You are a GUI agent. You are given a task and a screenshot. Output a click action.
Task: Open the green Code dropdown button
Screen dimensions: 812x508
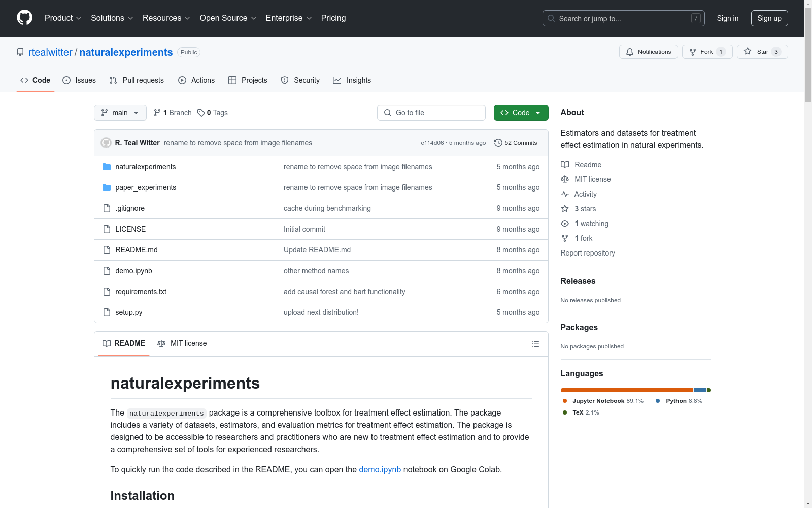click(x=521, y=113)
